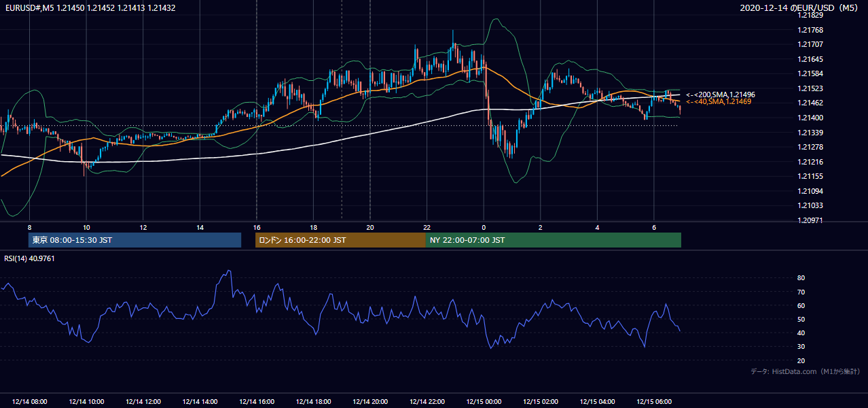Click price axis value 1.21523
This screenshot has height=408, width=868.
810,88
